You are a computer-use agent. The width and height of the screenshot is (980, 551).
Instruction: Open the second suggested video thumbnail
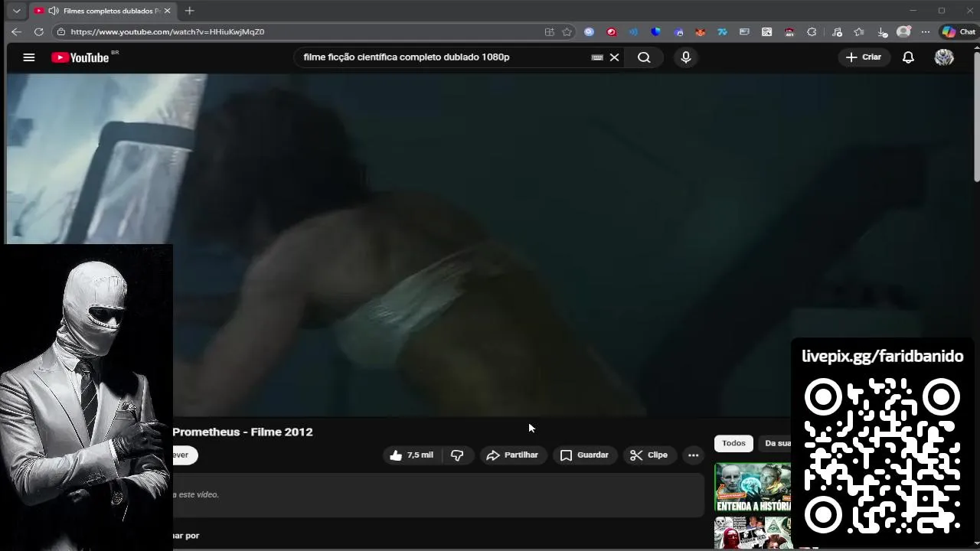coord(753,533)
